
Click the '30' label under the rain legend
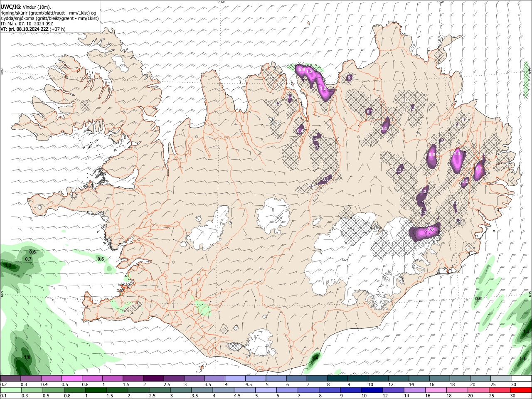pyautogui.click(x=513, y=396)
